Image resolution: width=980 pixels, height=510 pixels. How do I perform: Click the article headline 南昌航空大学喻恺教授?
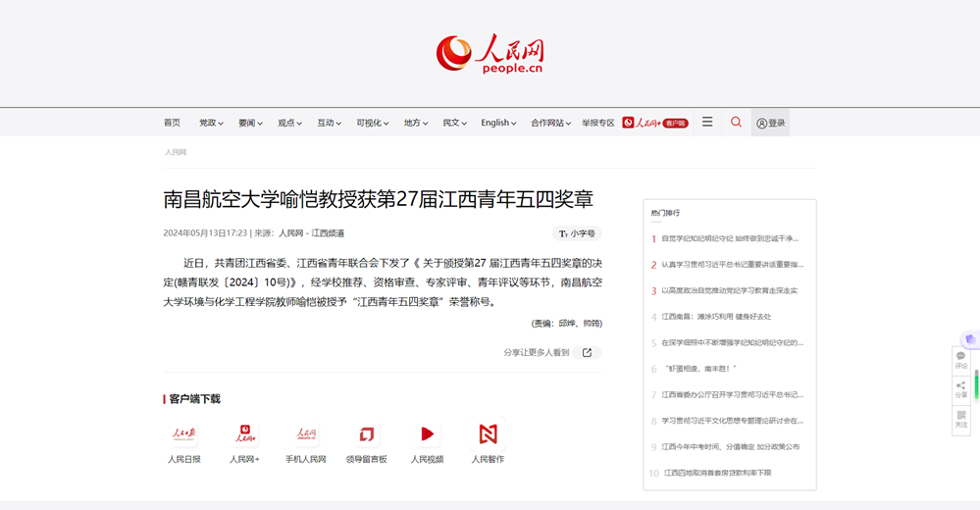378,199
